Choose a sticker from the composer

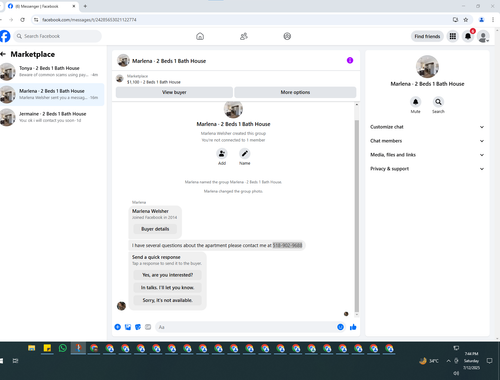click(x=138, y=327)
